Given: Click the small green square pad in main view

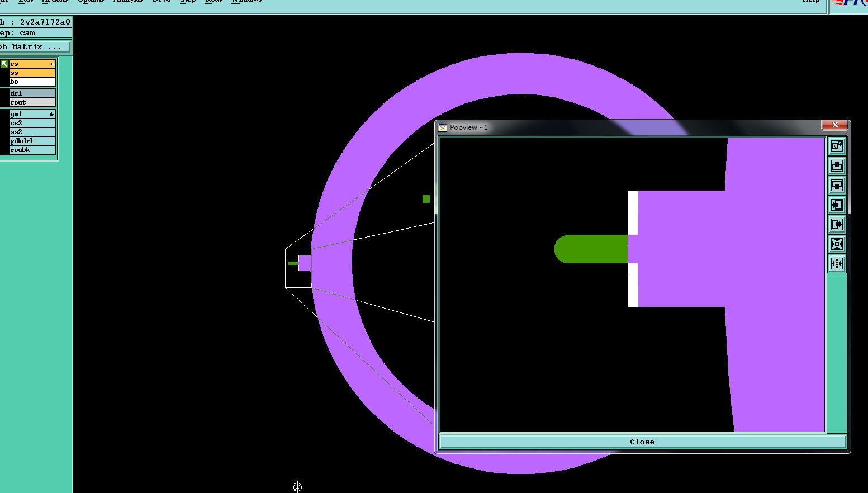Looking at the screenshot, I should [426, 199].
